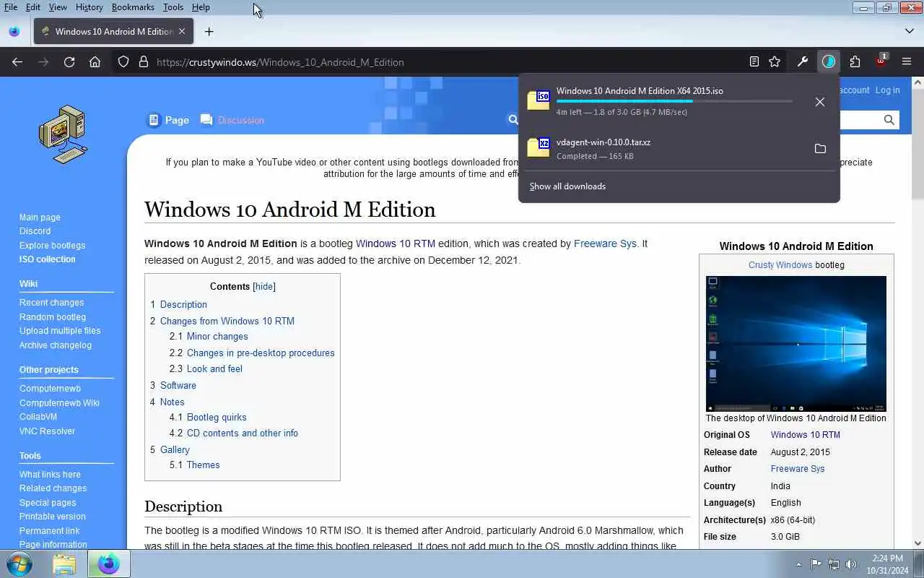
Task: Switch to the Discussion tab
Action: point(232,120)
